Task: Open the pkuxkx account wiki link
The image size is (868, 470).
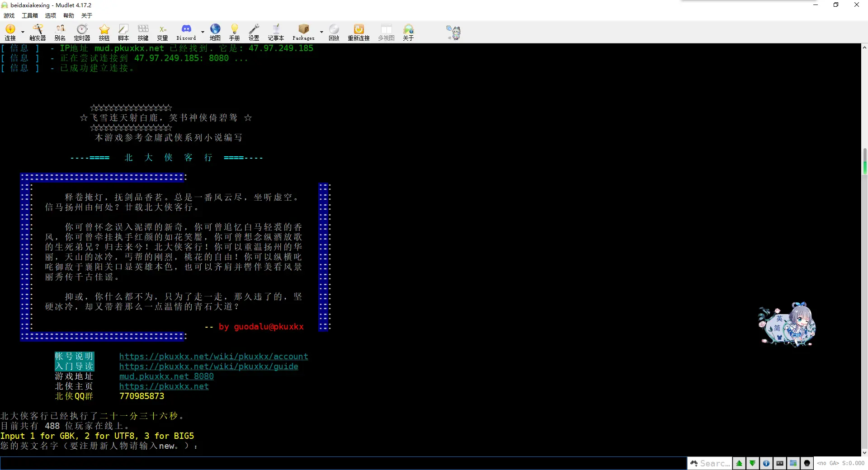Action: pyautogui.click(x=213, y=357)
